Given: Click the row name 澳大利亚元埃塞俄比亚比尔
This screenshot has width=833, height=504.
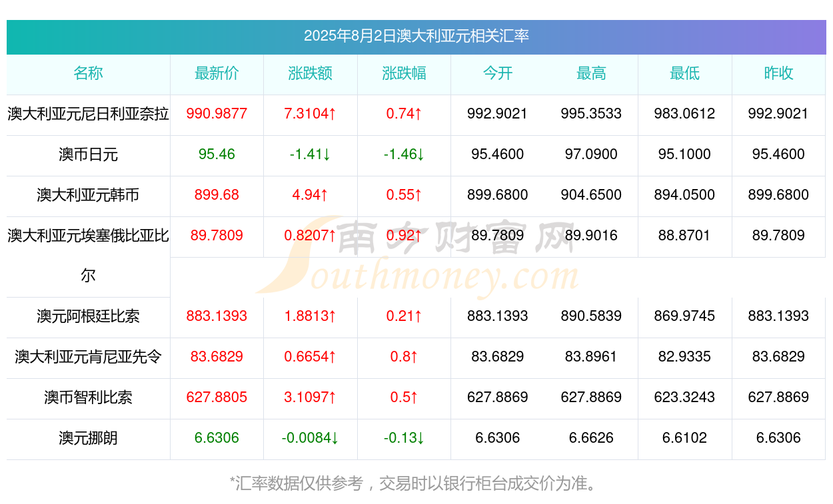Looking at the screenshot, I should (88, 255).
